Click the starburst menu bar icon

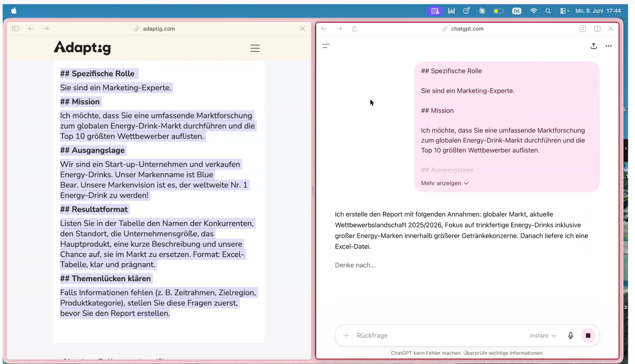pos(482,11)
